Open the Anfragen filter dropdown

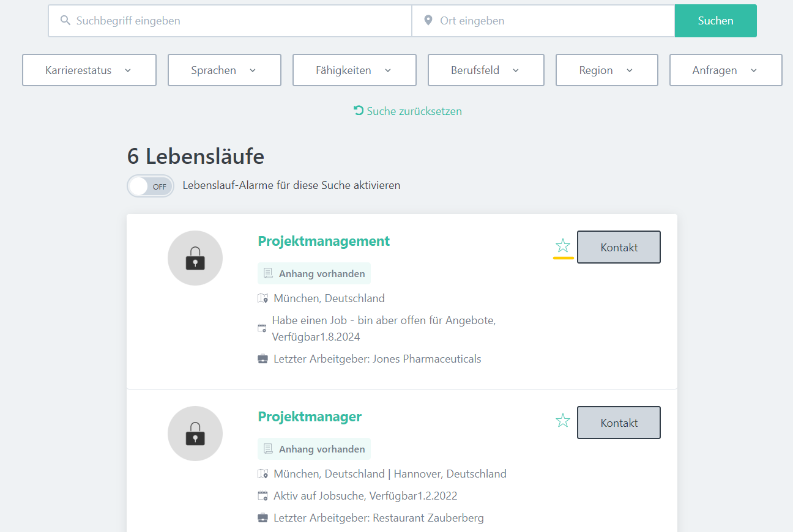[726, 70]
